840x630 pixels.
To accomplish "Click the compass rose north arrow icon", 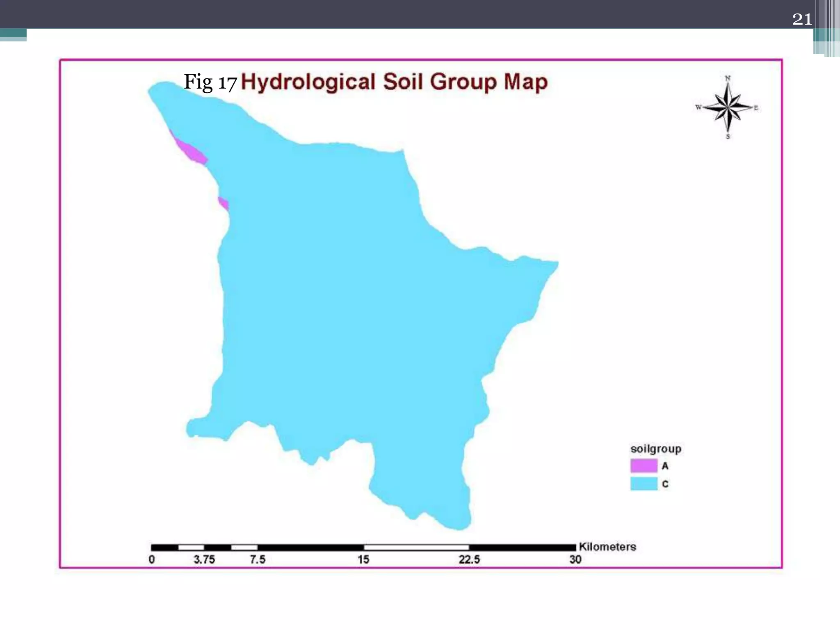I will [728, 107].
